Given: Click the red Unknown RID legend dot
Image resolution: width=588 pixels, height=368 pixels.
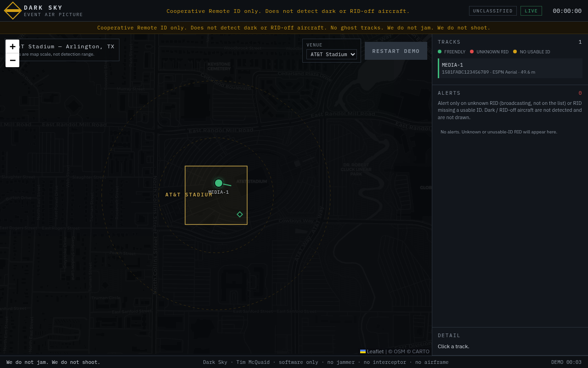Looking at the screenshot, I should 472,52.
